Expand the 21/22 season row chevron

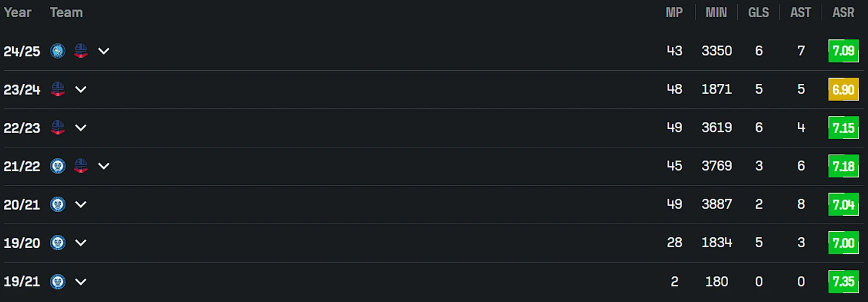coord(103,166)
